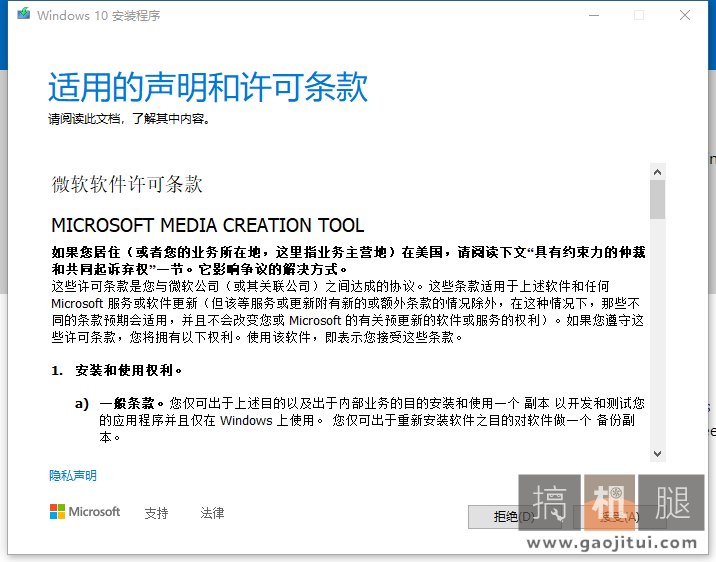Click the Microsoft logo at the bottom

point(85,512)
